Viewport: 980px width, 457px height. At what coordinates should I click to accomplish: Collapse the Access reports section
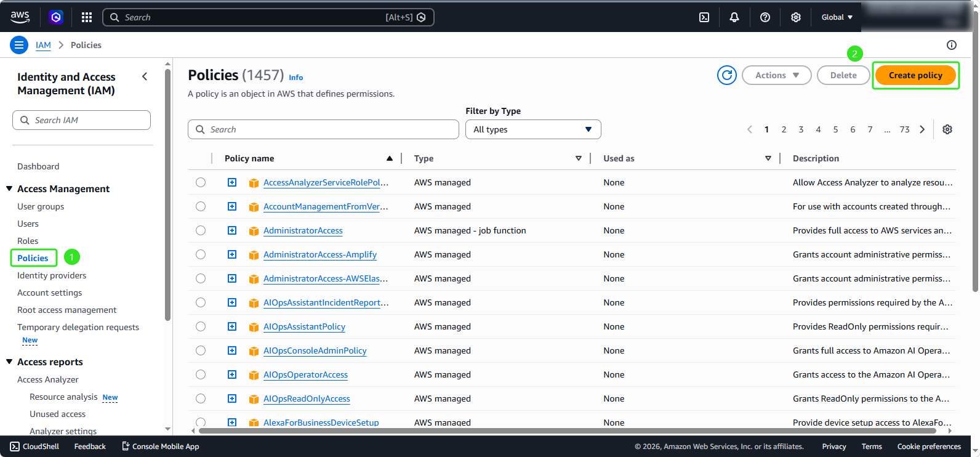tap(9, 362)
